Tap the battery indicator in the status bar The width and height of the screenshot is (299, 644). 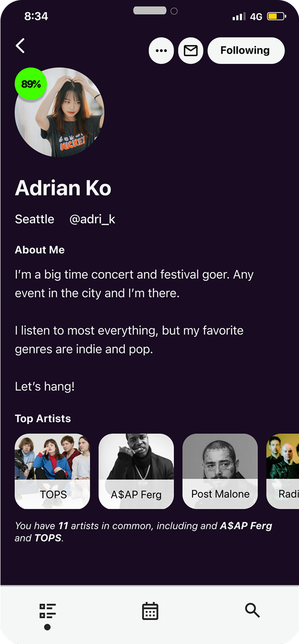275,16
